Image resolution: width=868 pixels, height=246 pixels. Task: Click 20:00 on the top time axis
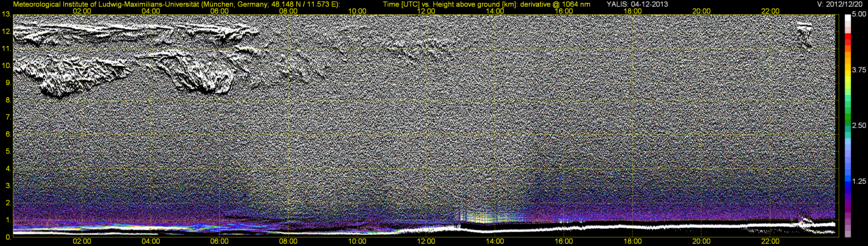tap(702, 11)
